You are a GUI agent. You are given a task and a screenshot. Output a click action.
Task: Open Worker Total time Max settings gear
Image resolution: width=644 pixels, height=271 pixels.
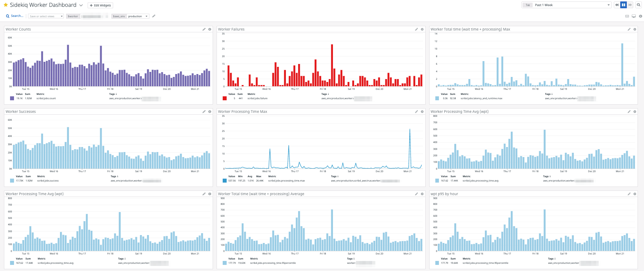[635, 29]
